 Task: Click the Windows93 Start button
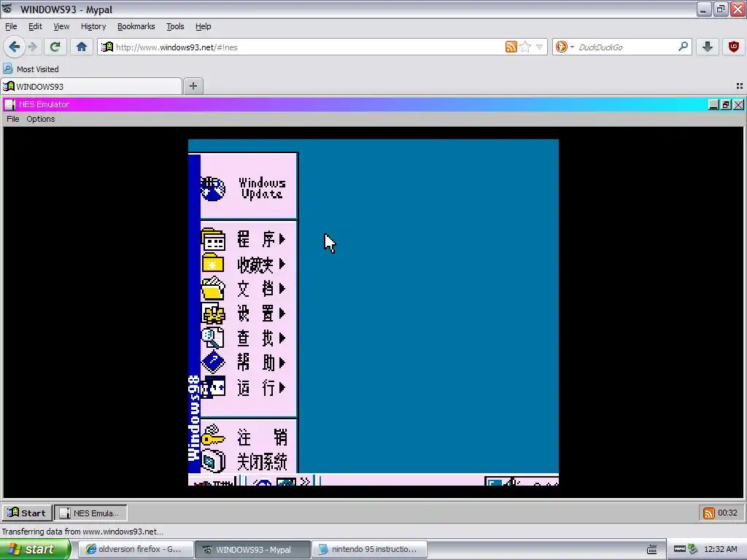[27, 513]
